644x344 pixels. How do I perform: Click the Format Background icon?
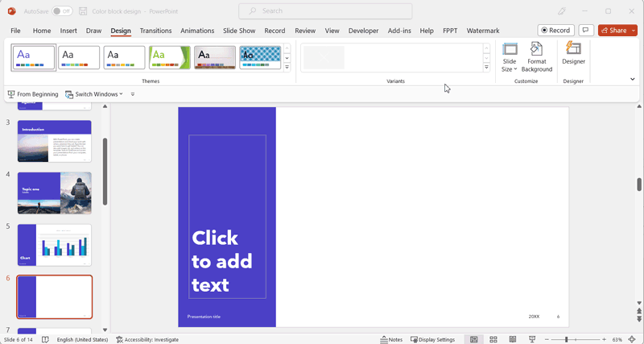pyautogui.click(x=537, y=56)
